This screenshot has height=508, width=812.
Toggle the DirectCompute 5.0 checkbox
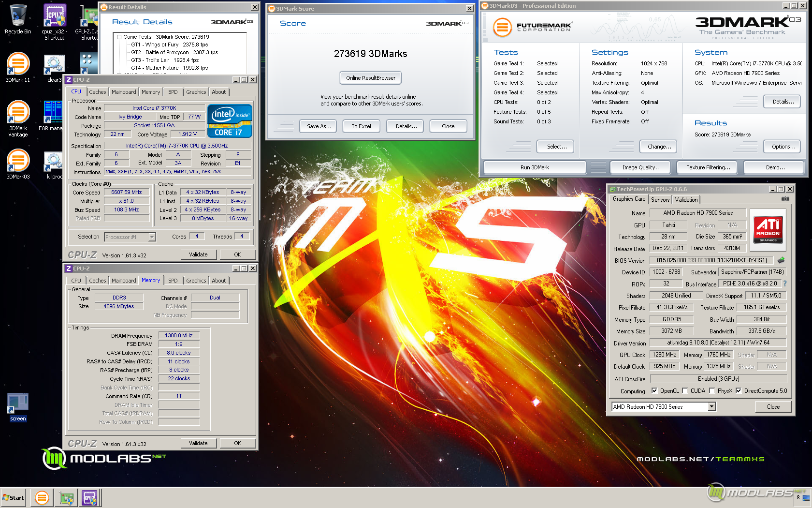pyautogui.click(x=739, y=391)
